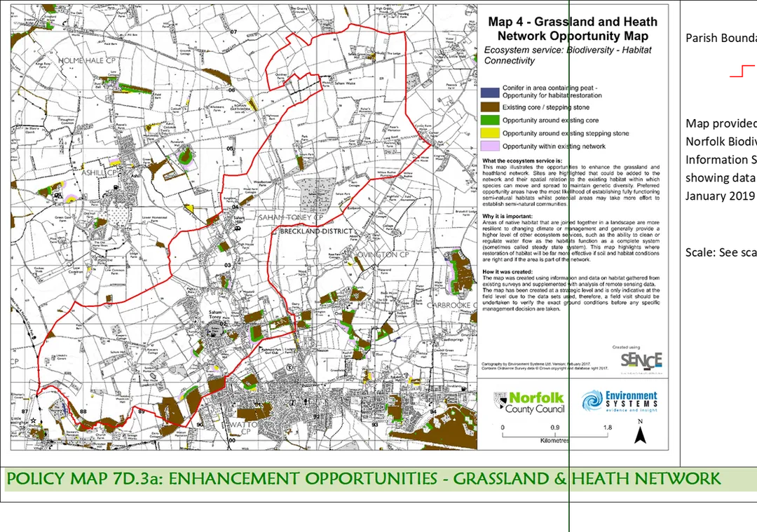Click the SENCE logo
Image resolution: width=757 pixels, height=532 pixels.
(x=641, y=361)
